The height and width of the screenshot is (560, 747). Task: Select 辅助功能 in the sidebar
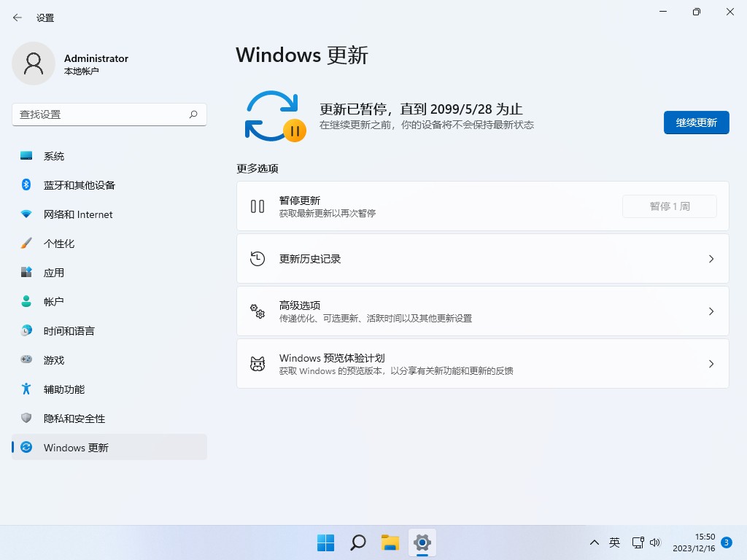(x=109, y=389)
